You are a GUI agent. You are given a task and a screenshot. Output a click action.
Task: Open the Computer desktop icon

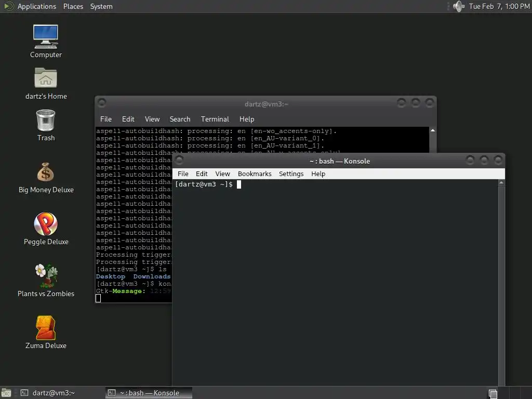point(46,42)
